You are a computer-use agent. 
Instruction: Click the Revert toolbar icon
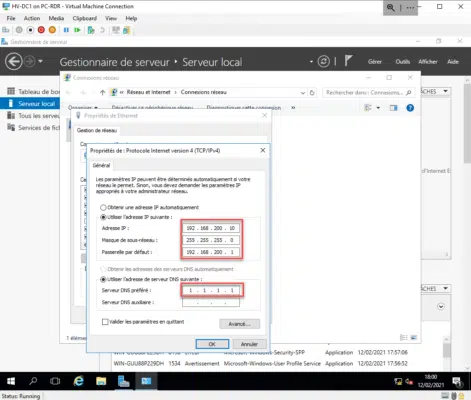[102, 30]
